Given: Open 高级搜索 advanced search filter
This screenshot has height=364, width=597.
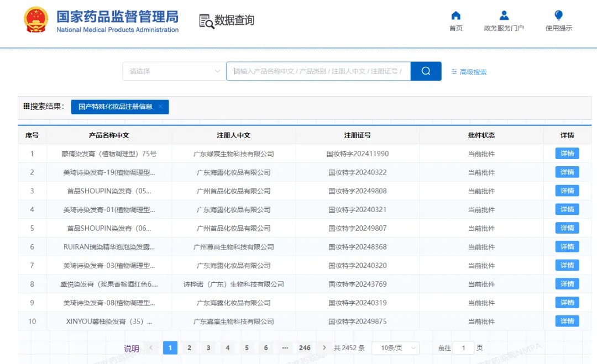Looking at the screenshot, I should tap(469, 72).
